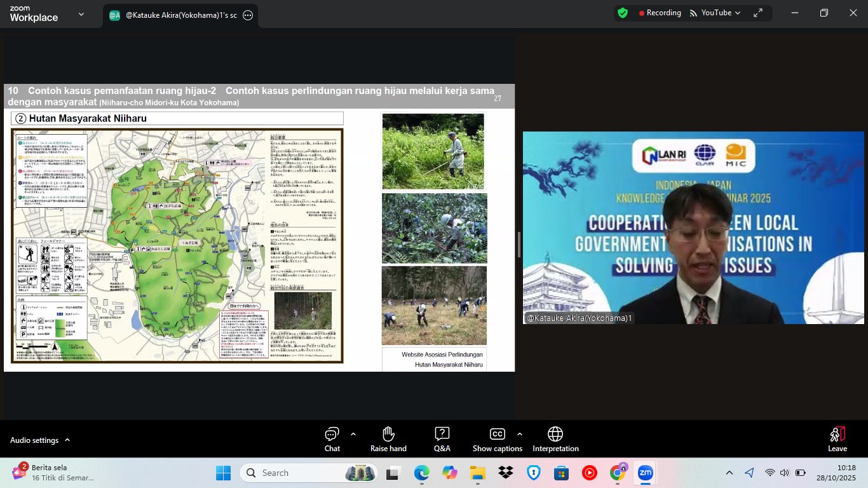The image size is (868, 488).
Task: Leave the webinar
Action: [837, 440]
